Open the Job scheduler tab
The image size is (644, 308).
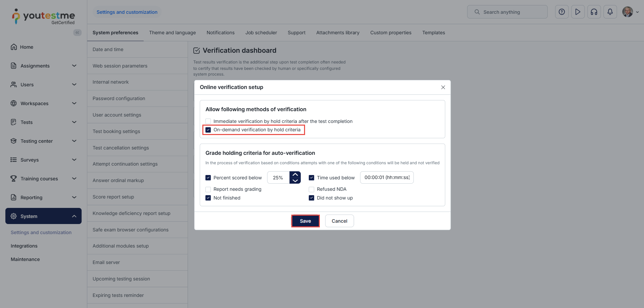[x=261, y=33]
